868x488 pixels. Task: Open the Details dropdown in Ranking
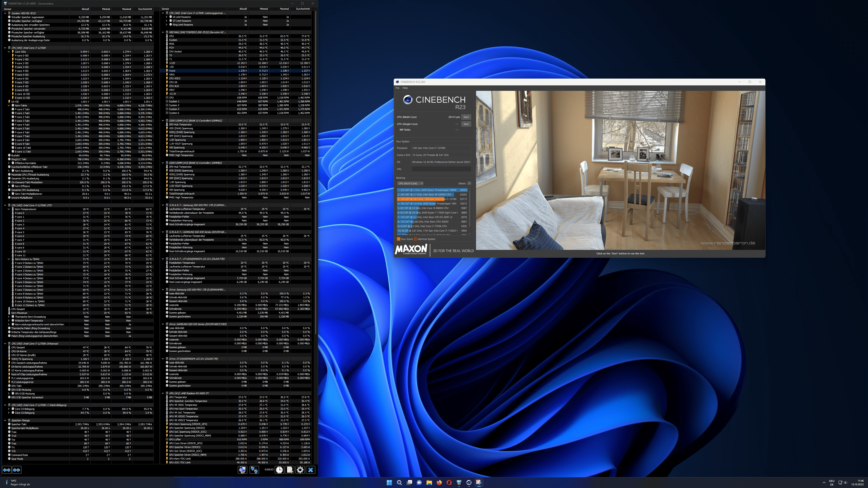(469, 183)
